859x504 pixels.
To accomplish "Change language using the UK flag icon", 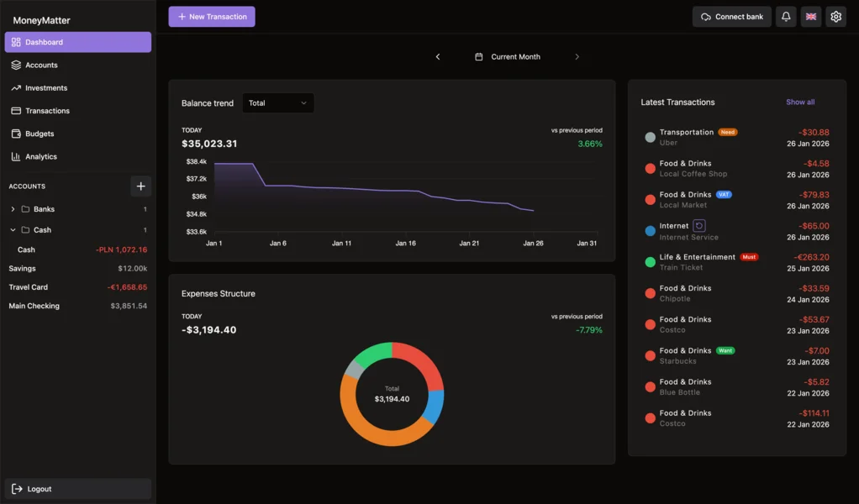I will 810,16.
